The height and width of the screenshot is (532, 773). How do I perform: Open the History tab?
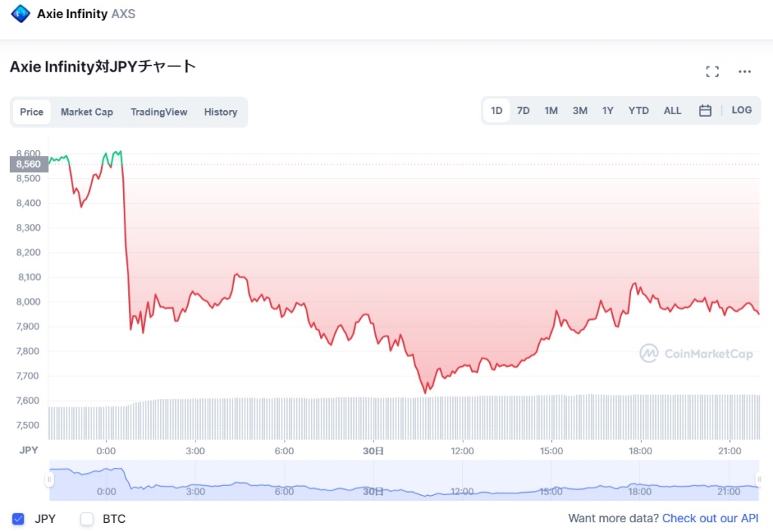(220, 112)
